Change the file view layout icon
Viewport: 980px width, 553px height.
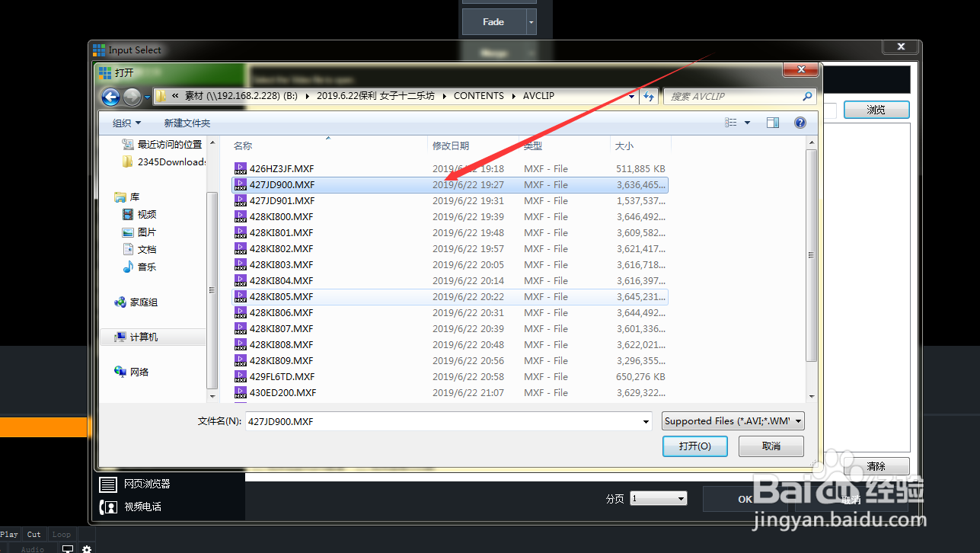(731, 123)
